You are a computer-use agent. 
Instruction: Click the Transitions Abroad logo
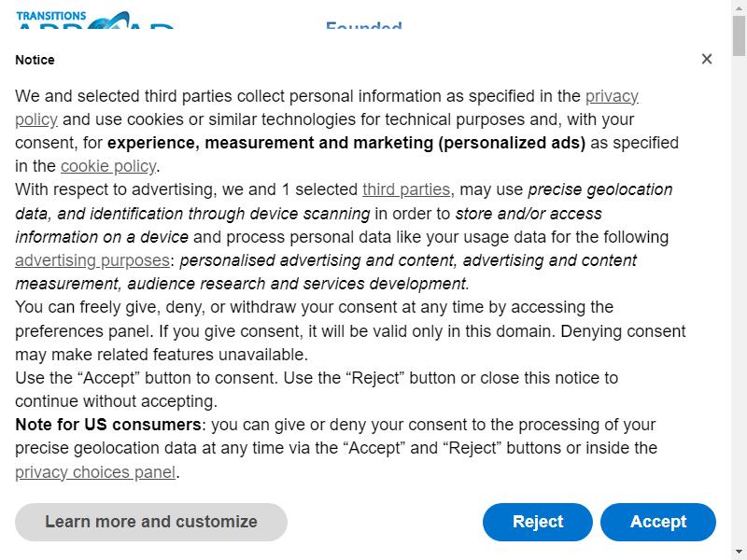point(95,20)
